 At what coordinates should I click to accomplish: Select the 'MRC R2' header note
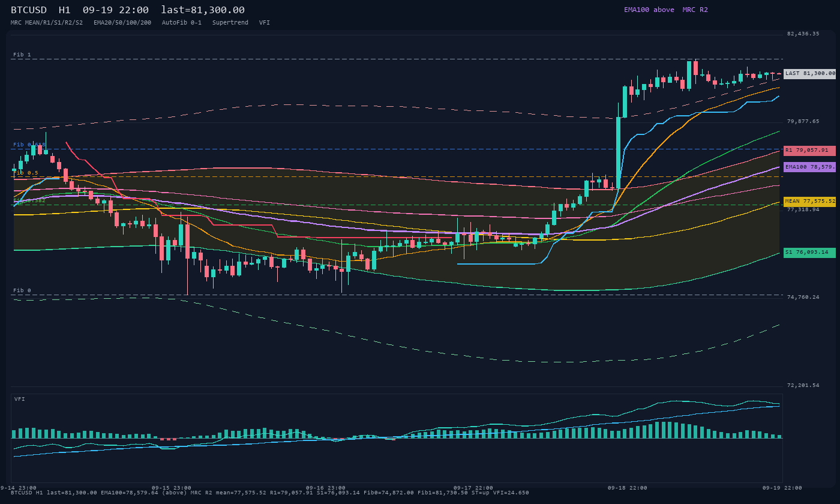695,10
